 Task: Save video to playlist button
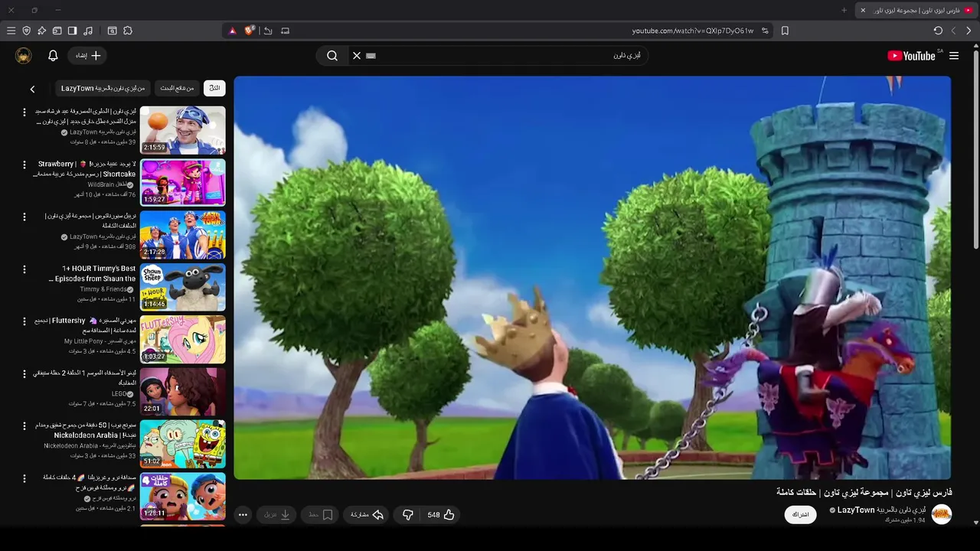(x=321, y=515)
